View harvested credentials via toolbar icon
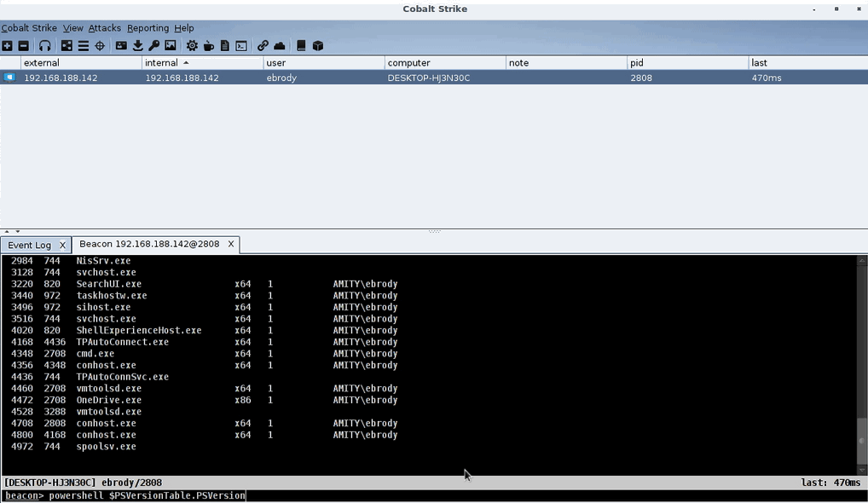 click(x=120, y=45)
